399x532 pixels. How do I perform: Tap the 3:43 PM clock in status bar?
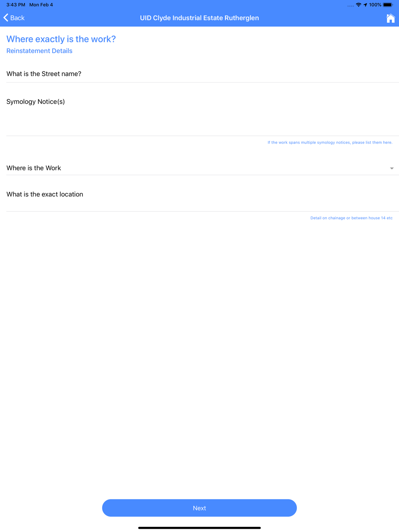tap(16, 5)
